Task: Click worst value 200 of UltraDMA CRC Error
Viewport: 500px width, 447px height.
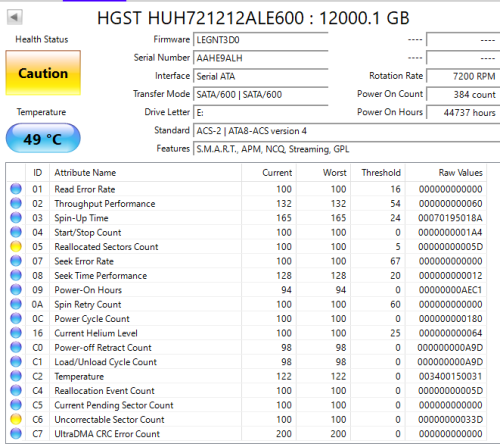Action: pos(338,434)
